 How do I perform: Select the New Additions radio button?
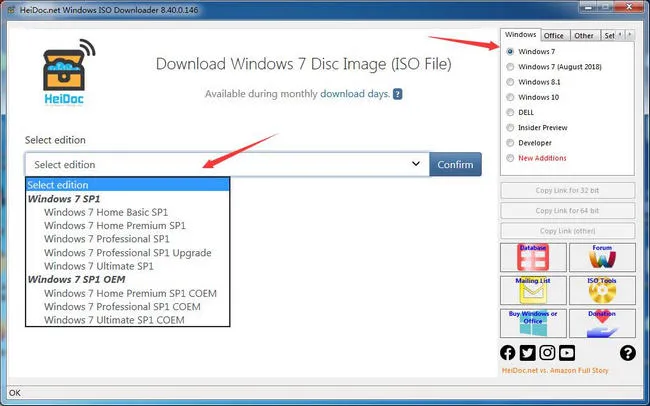pyautogui.click(x=510, y=158)
